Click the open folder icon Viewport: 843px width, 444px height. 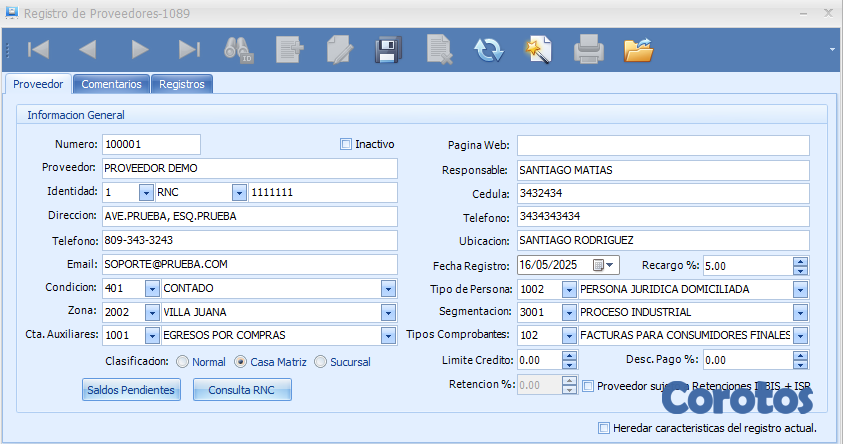(x=638, y=49)
